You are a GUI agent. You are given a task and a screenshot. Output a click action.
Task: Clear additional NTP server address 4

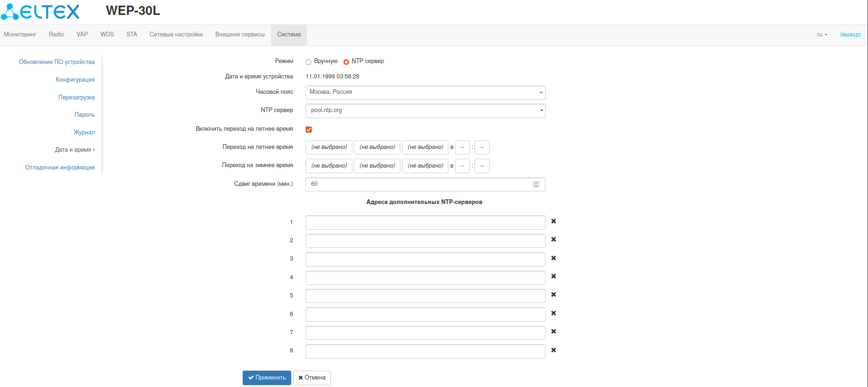(553, 276)
